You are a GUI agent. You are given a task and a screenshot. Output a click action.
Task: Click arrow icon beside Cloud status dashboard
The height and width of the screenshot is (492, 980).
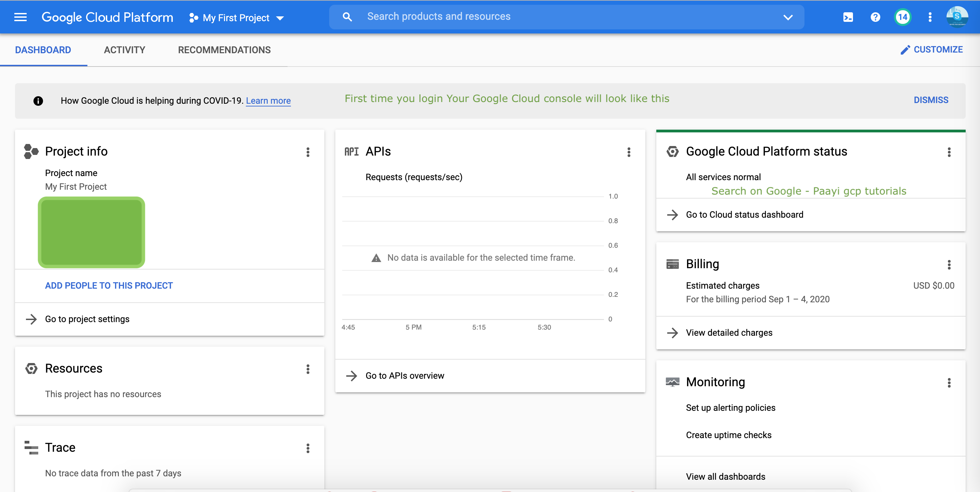pos(673,215)
